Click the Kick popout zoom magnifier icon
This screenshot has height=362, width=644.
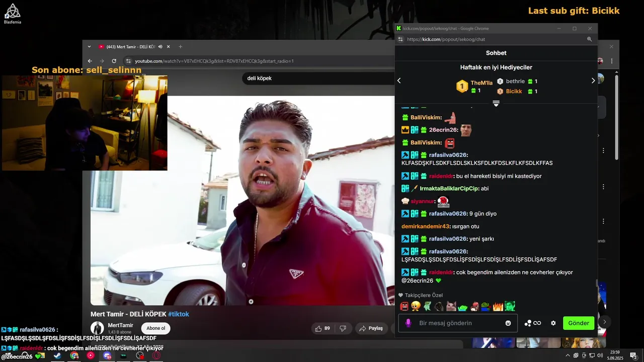590,39
